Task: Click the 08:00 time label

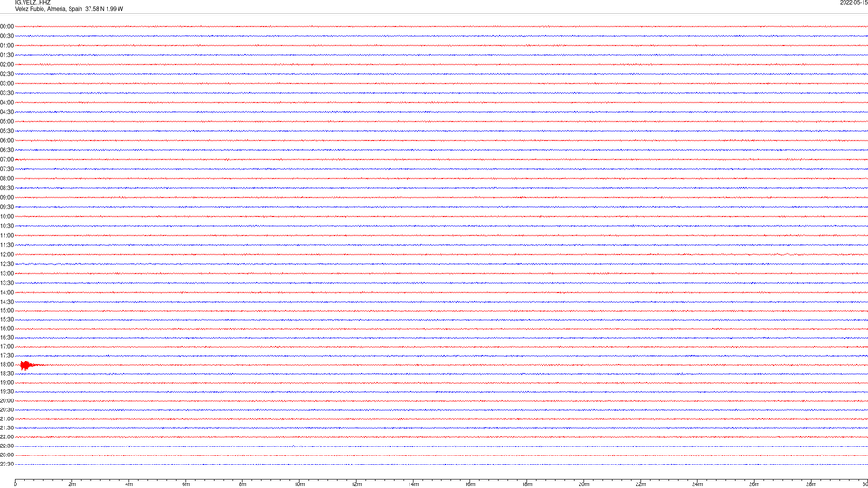Action: click(6, 179)
